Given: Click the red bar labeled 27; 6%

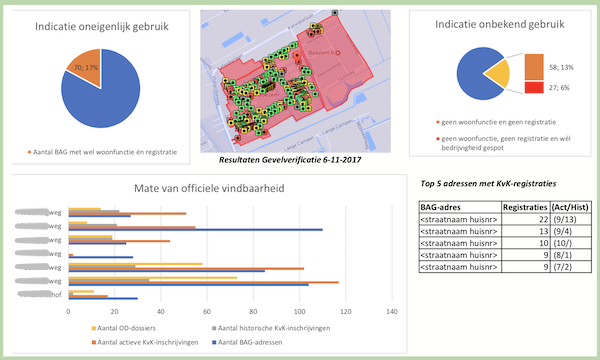Looking at the screenshot, I should point(534,87).
